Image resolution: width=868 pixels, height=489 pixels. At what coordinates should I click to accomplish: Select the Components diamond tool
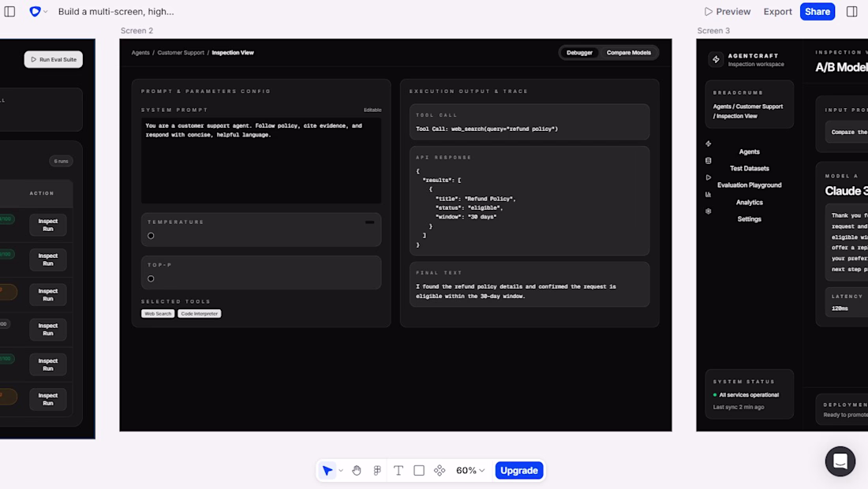pos(440,470)
